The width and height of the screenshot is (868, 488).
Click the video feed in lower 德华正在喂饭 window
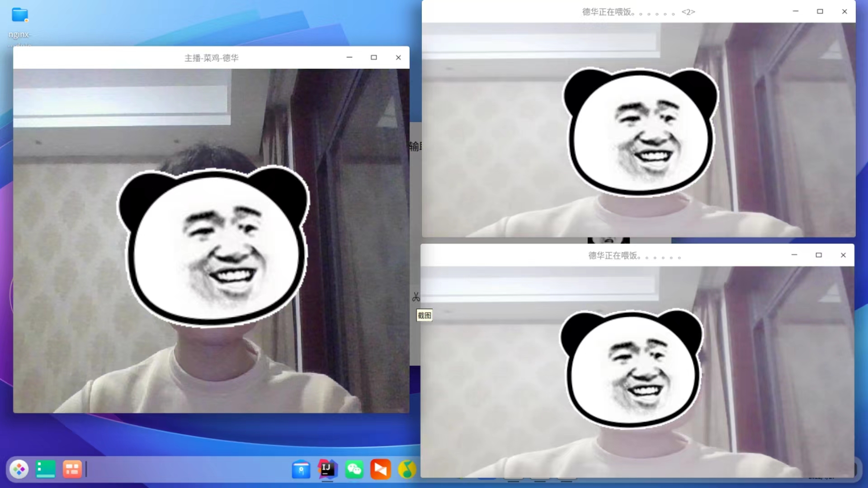pyautogui.click(x=637, y=371)
